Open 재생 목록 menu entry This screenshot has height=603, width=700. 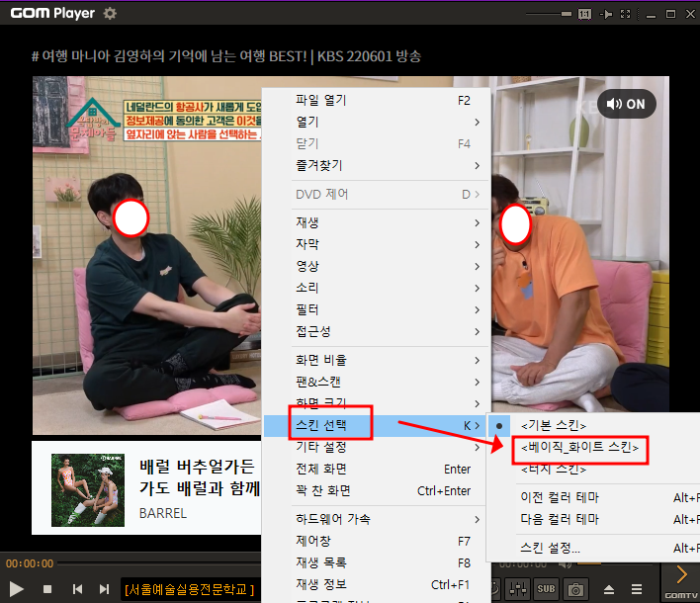(x=378, y=562)
